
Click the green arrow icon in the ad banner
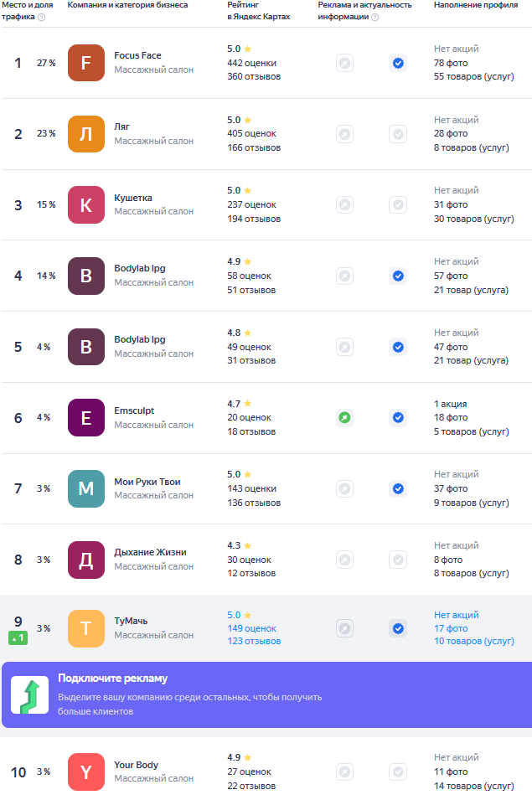point(29,695)
